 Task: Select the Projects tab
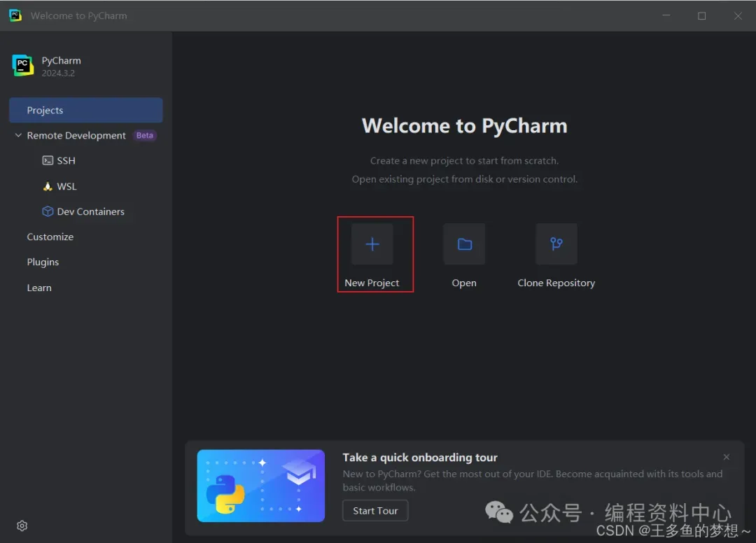[86, 111]
